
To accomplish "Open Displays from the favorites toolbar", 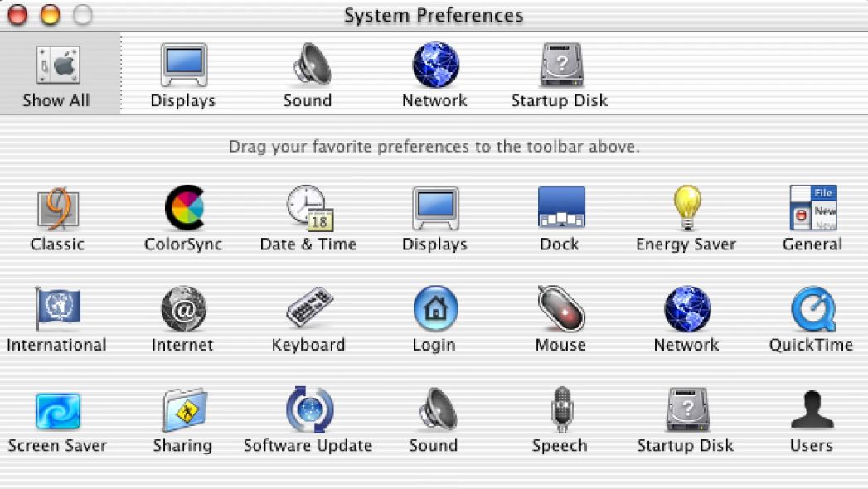I will [x=184, y=65].
